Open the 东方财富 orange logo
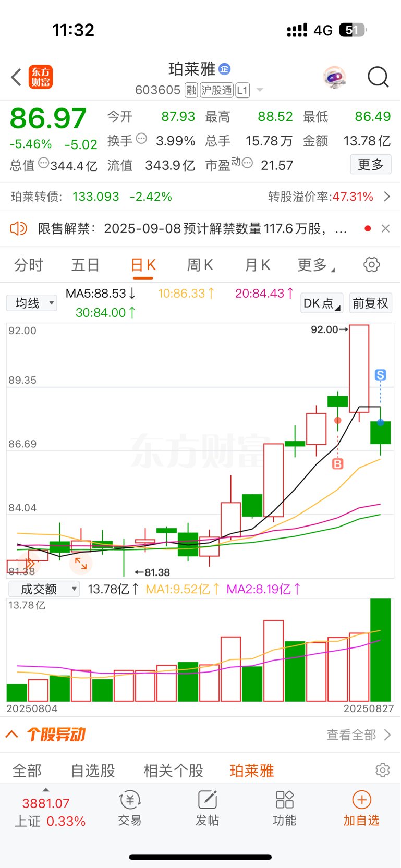 tap(41, 77)
